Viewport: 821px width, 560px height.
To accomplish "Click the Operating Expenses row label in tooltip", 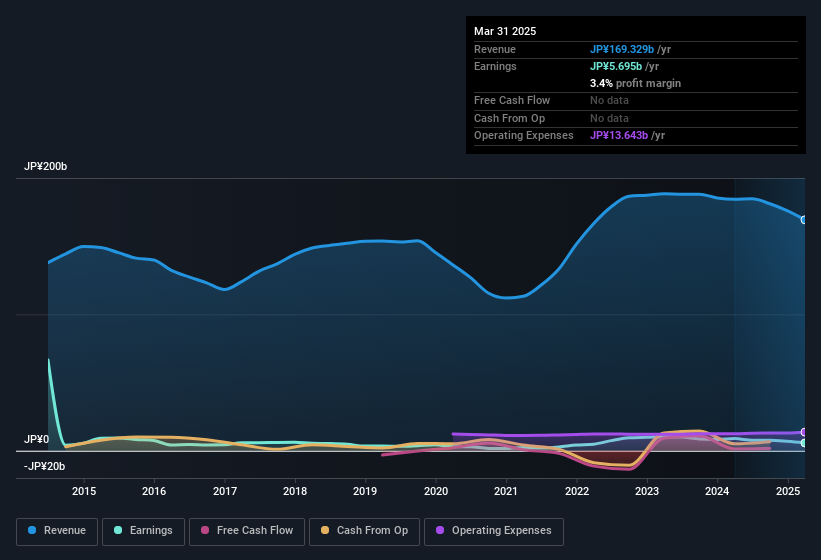I will 523,136.
